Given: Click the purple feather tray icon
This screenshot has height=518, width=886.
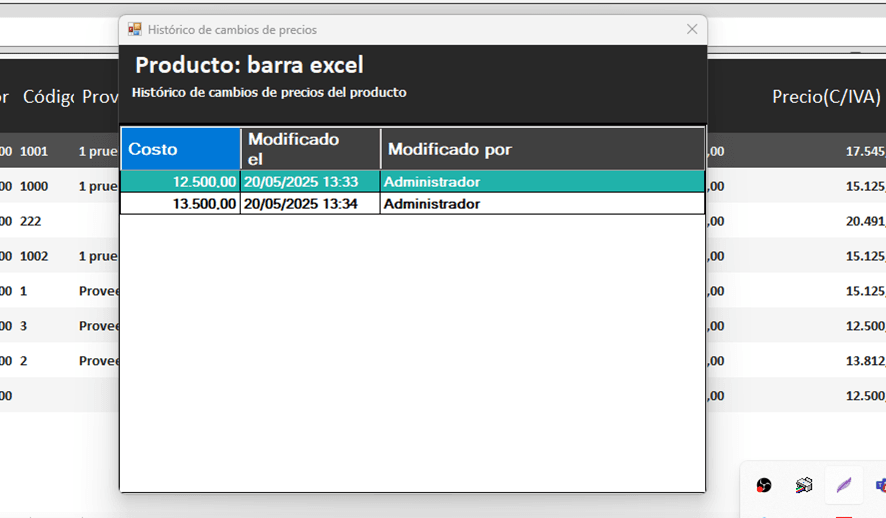Looking at the screenshot, I should tap(843, 486).
